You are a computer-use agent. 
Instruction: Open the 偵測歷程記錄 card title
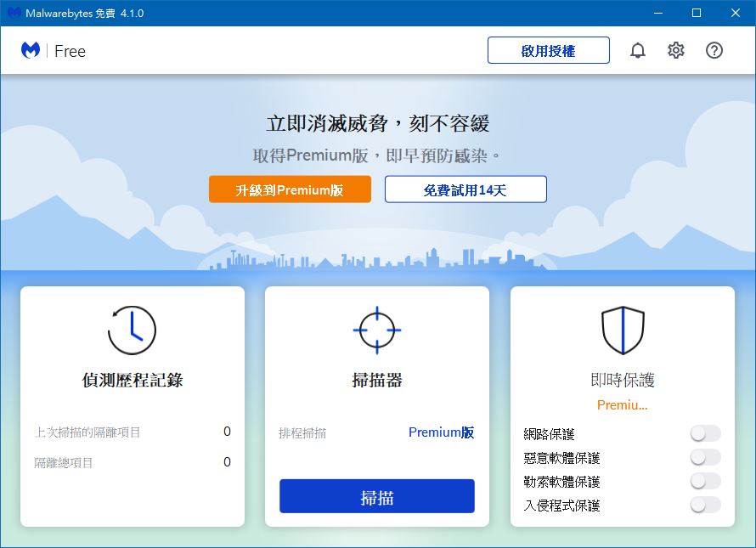click(133, 380)
